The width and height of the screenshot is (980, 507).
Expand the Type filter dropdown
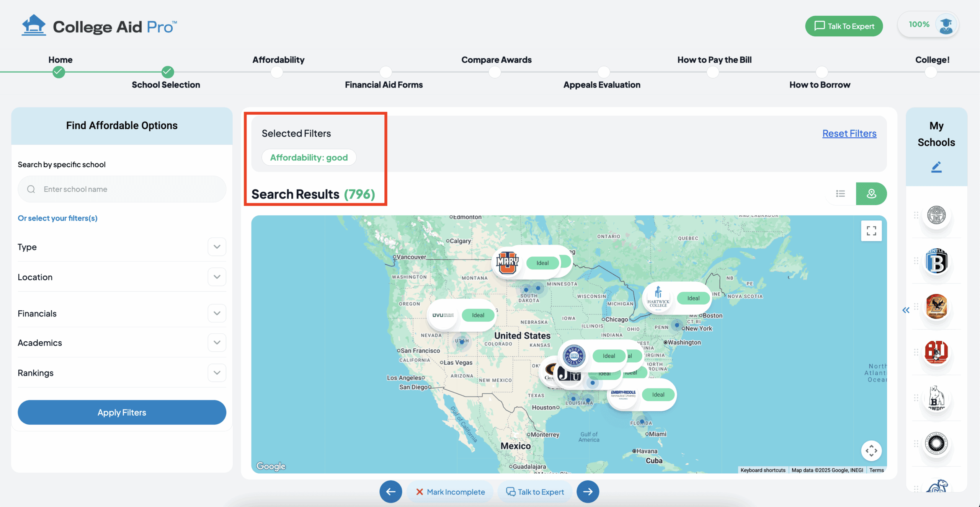pyautogui.click(x=217, y=247)
